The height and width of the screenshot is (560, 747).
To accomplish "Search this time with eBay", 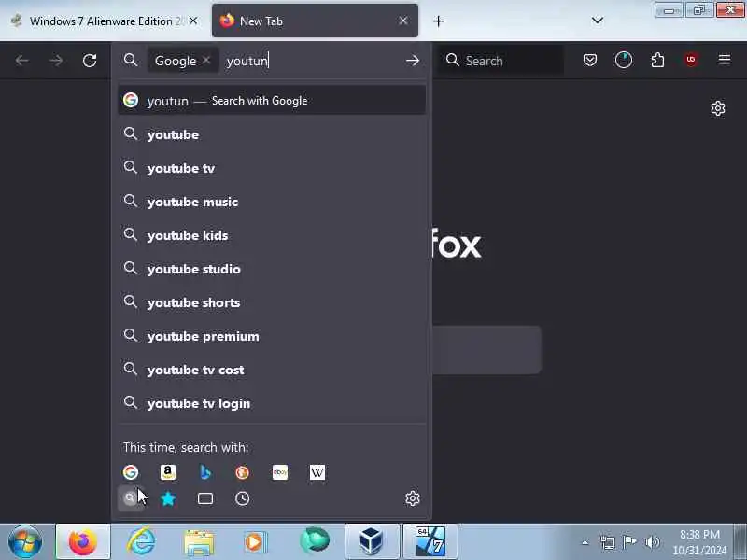I will (x=280, y=472).
